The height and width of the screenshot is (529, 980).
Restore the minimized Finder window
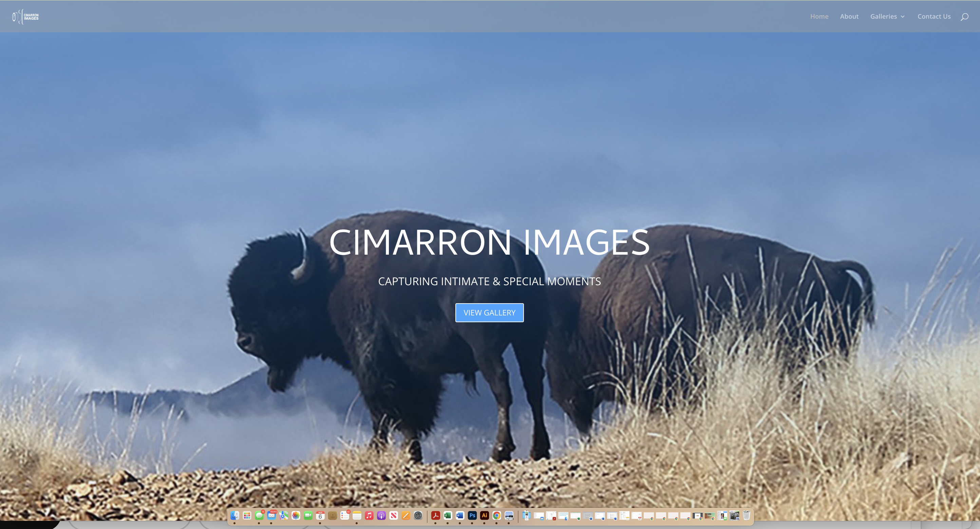[x=563, y=516]
